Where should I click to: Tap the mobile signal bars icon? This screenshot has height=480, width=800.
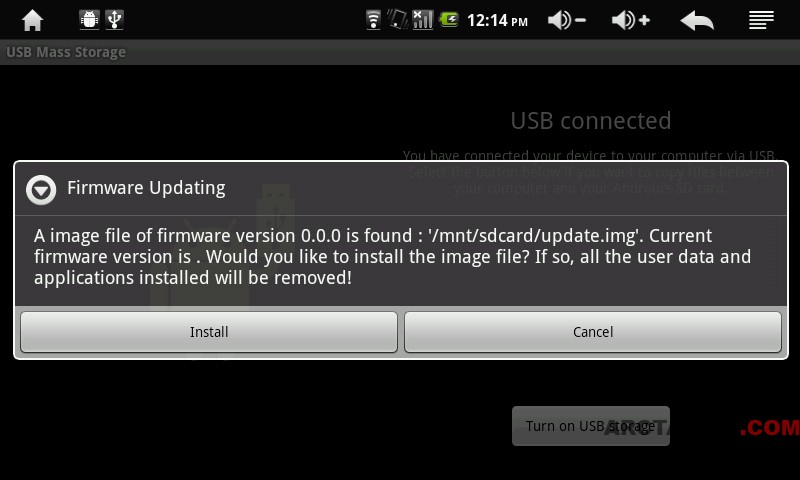(x=422, y=20)
